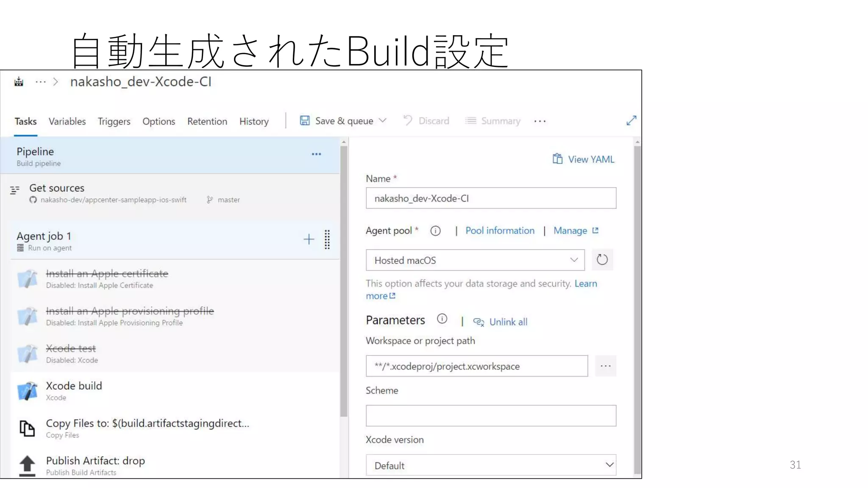Viewport: 868px width, 488px height.
Task: Click the browse ellipsis beside workspace path
Action: click(x=605, y=366)
